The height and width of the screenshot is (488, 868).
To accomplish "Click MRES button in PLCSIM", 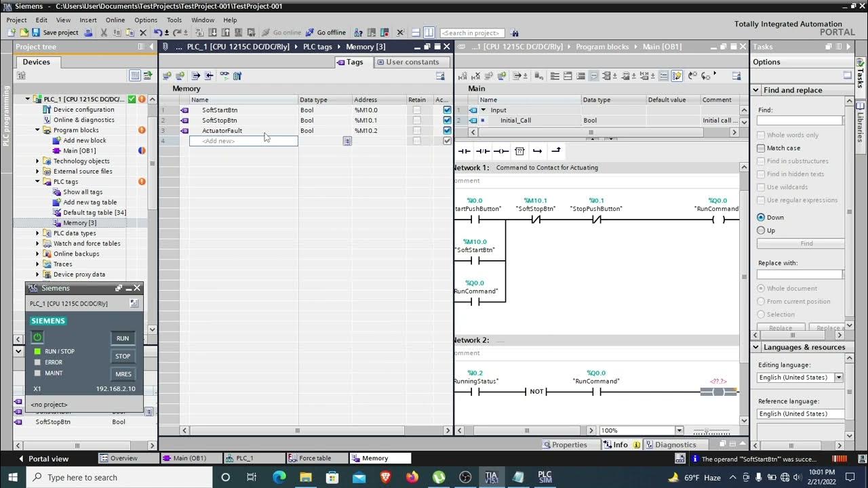I will [123, 373].
